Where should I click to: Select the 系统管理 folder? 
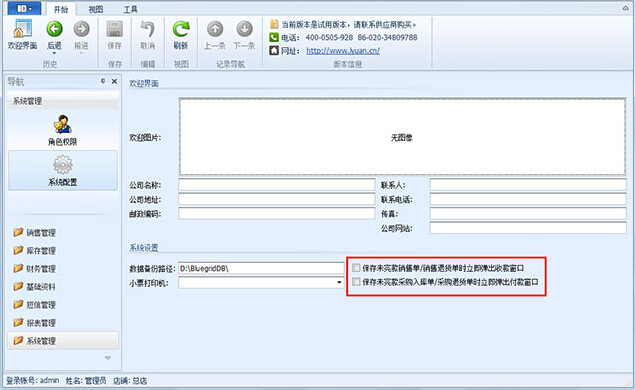click(63, 341)
